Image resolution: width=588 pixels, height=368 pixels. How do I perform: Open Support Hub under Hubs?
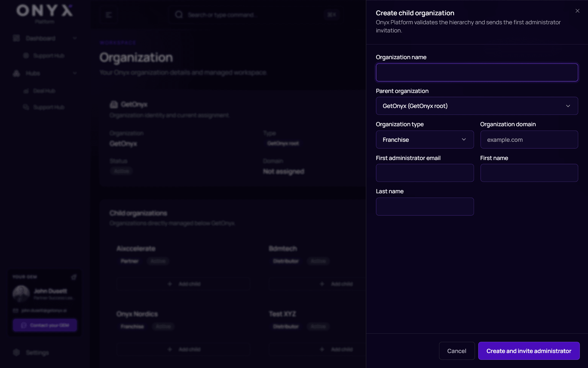pyautogui.click(x=49, y=107)
